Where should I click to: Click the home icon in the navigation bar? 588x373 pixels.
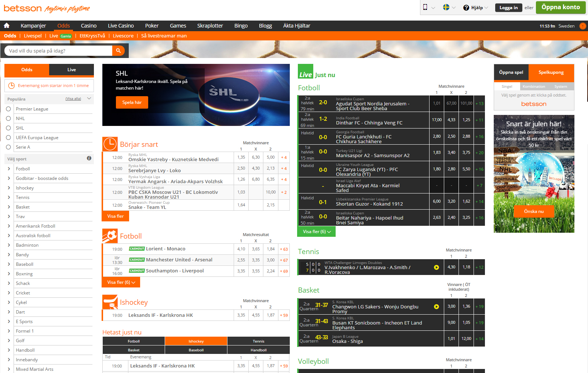tap(7, 26)
